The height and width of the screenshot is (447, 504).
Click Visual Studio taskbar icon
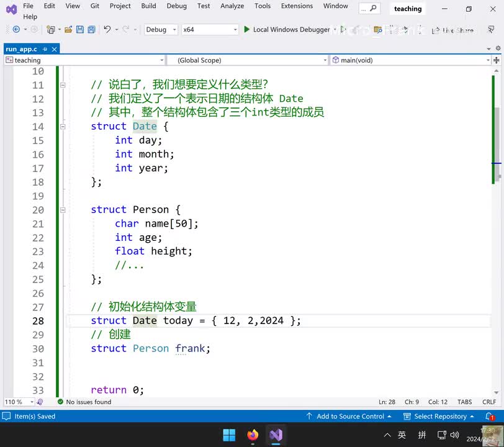(x=276, y=435)
